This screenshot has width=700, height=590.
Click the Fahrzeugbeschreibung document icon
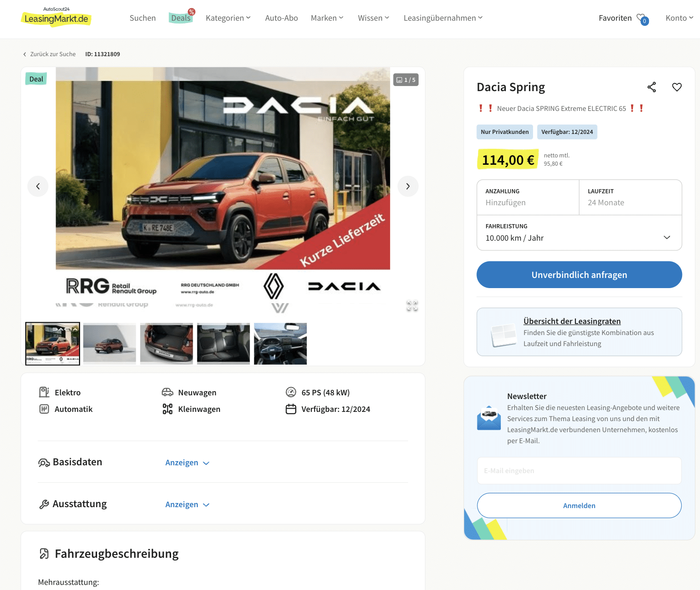pos(44,554)
